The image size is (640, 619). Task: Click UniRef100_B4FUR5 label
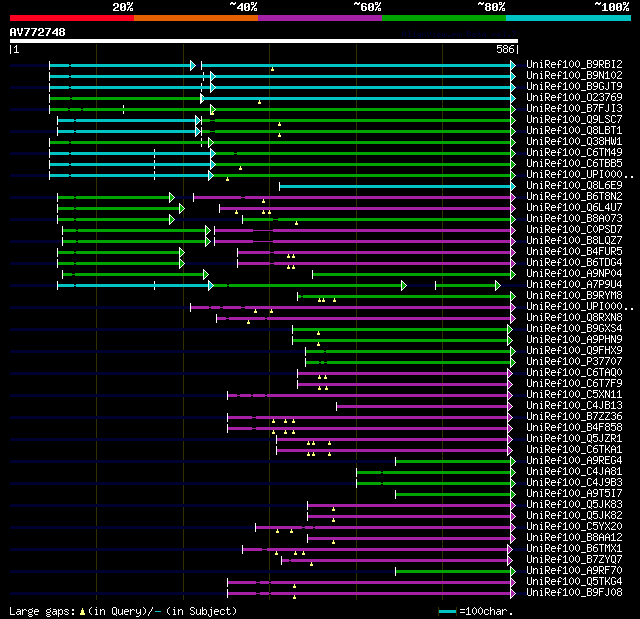[x=574, y=252]
